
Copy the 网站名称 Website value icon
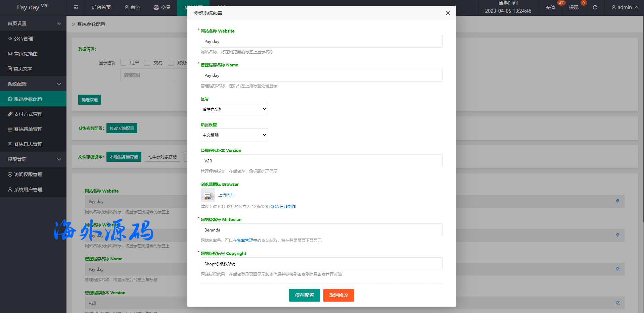coord(618,201)
